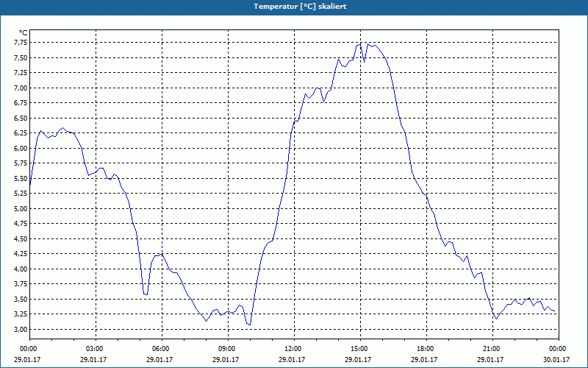Select the 4,75 y-axis label

[21, 224]
